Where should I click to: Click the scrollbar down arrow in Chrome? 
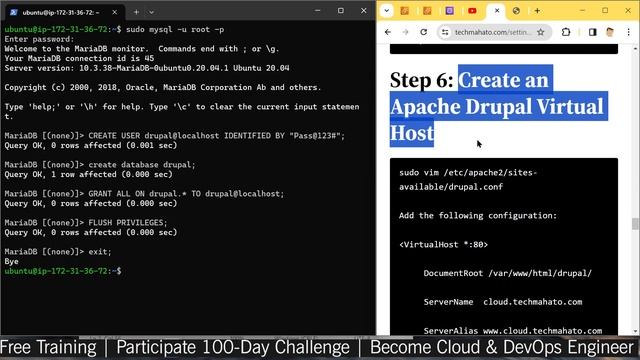[635, 331]
